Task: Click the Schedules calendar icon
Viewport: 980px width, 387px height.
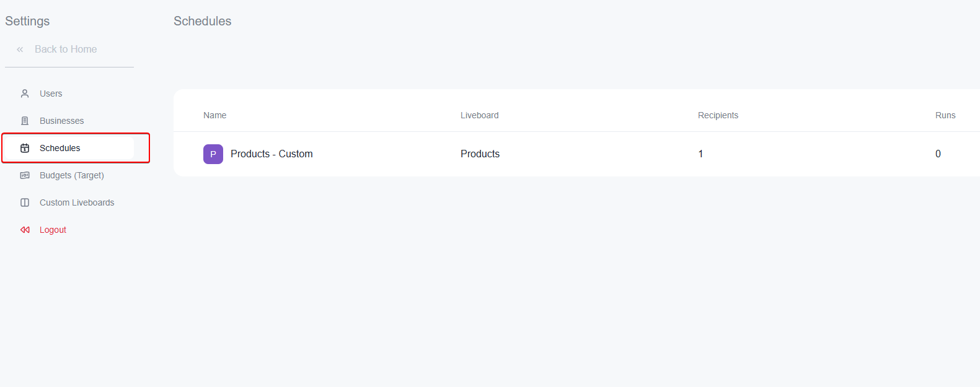Action: (25, 148)
